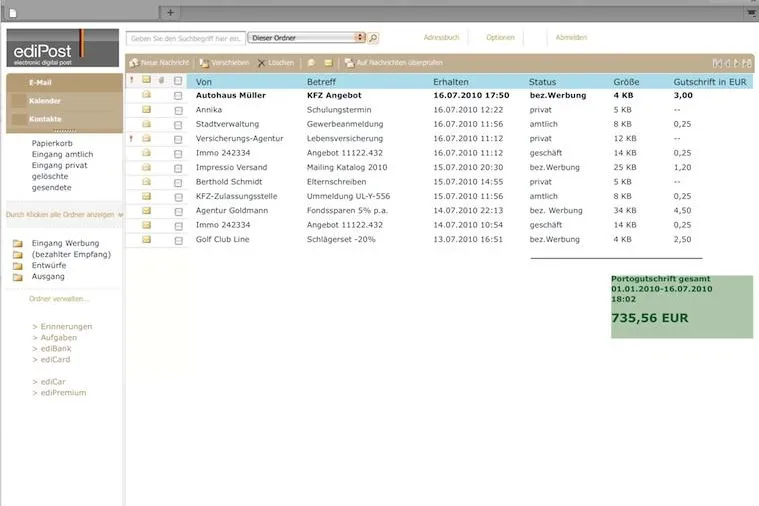Viewport: 759px width, 506px height.
Task: Open the gesendete folder
Action: 52,188
